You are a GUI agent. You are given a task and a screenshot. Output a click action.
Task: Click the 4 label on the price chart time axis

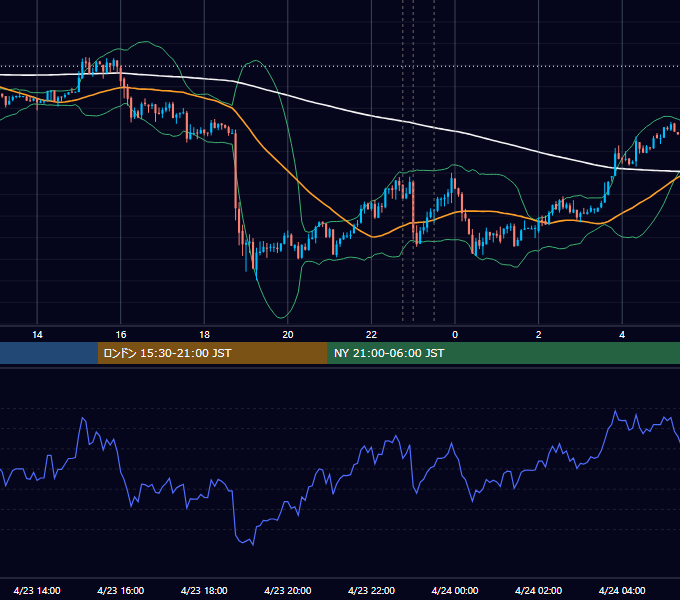tap(622, 335)
